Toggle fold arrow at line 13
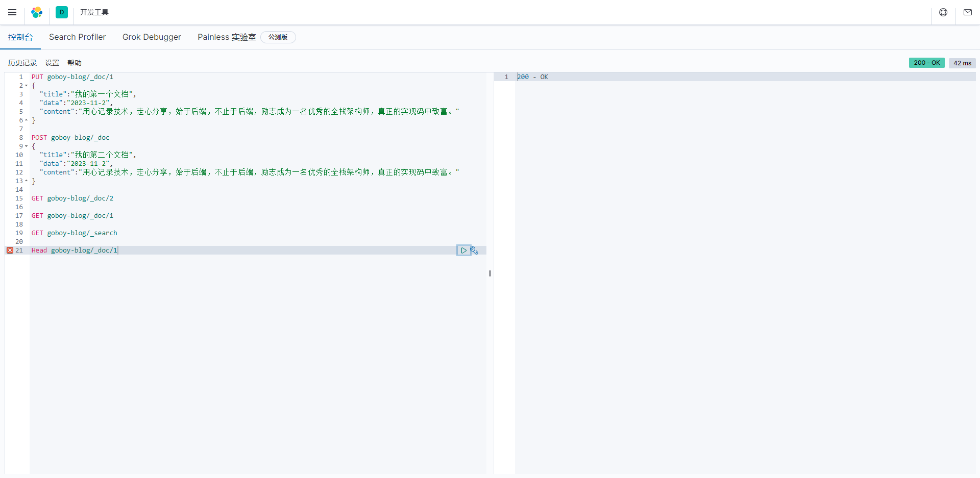The width and height of the screenshot is (980, 478). point(27,181)
